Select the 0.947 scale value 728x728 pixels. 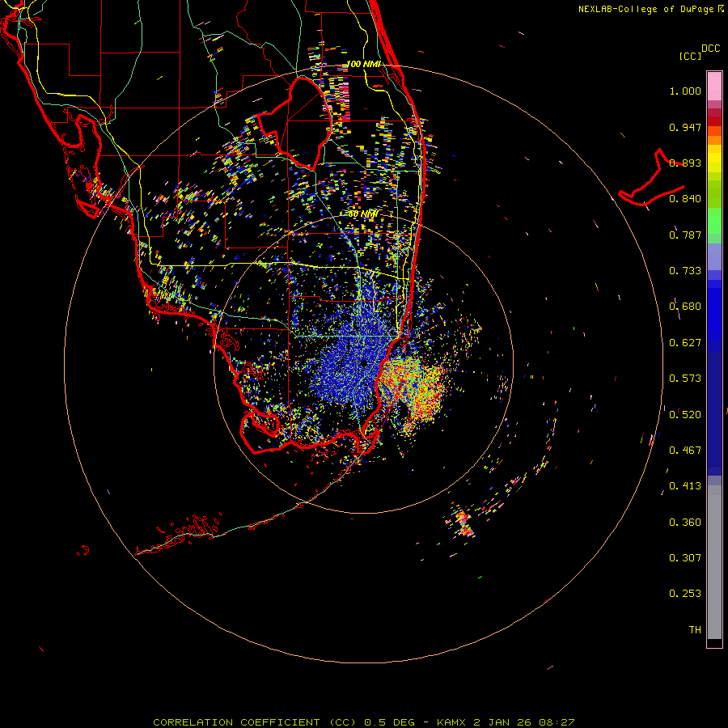click(x=685, y=127)
